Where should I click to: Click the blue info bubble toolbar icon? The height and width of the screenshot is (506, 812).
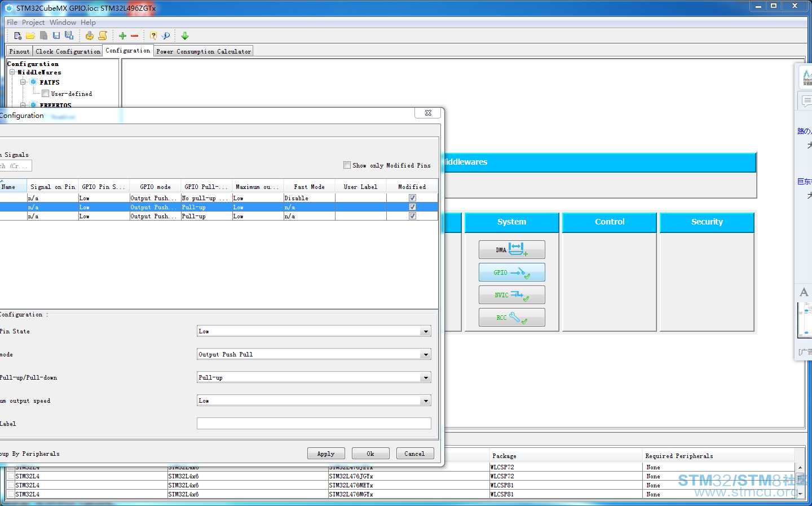(166, 36)
